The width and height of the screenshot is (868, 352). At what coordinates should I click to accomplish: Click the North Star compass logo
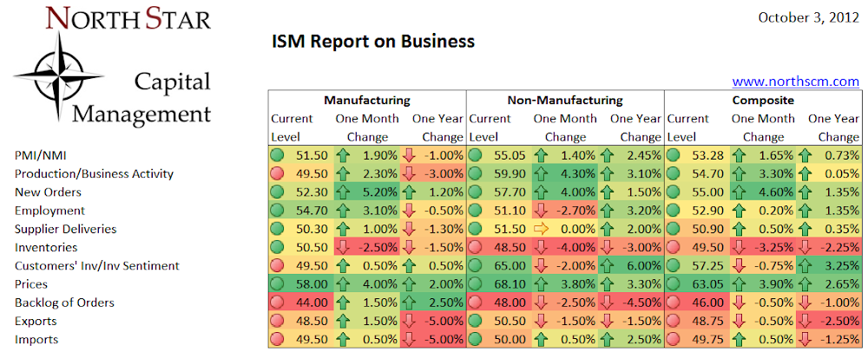[59, 76]
